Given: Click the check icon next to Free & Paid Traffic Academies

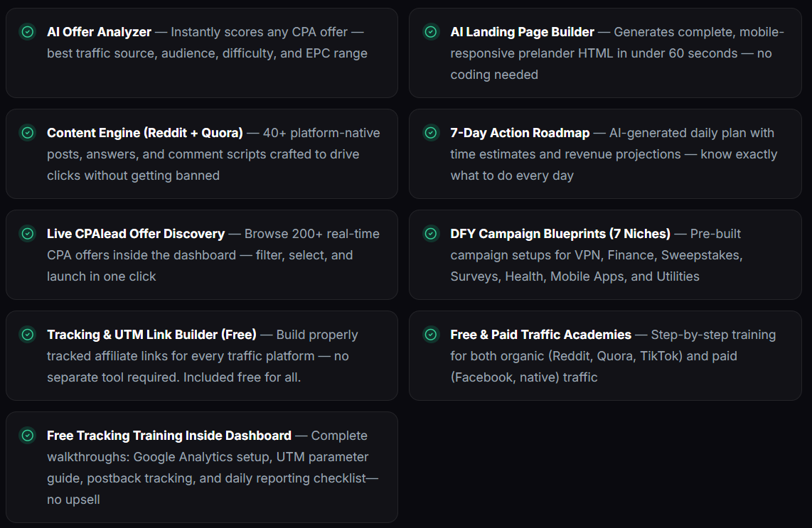Looking at the screenshot, I should click(x=431, y=335).
